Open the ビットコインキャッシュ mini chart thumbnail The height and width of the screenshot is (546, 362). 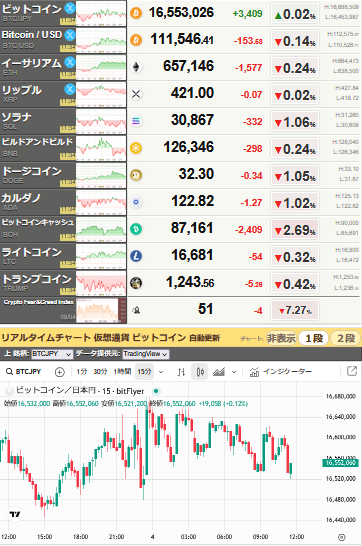click(x=101, y=229)
